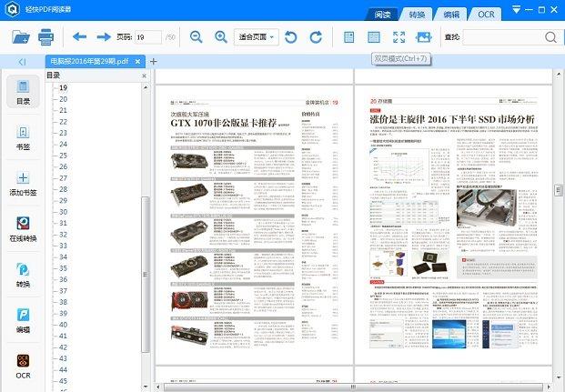The width and height of the screenshot is (565, 392).
Task: Select page 34 in the outline
Action: click(64, 256)
